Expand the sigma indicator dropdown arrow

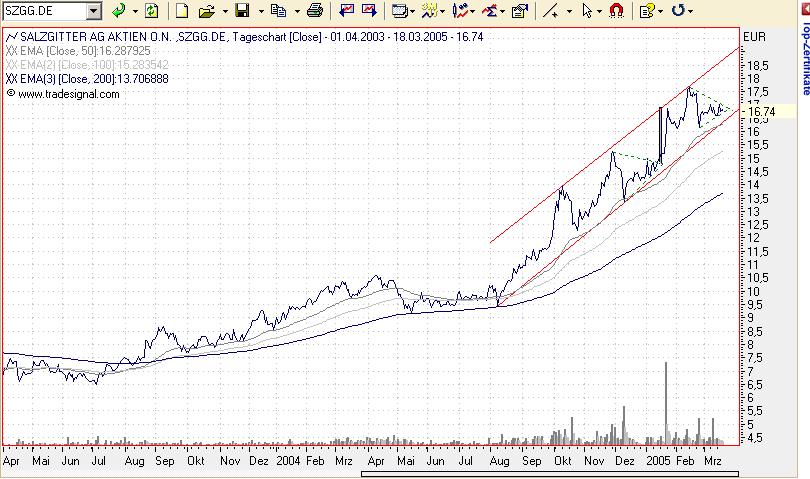pyautogui.click(x=503, y=11)
